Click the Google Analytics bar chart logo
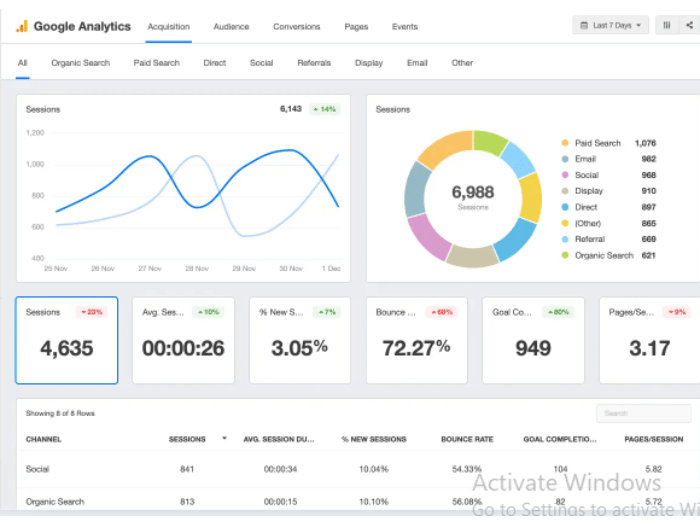The height and width of the screenshot is (525, 700). [22, 26]
